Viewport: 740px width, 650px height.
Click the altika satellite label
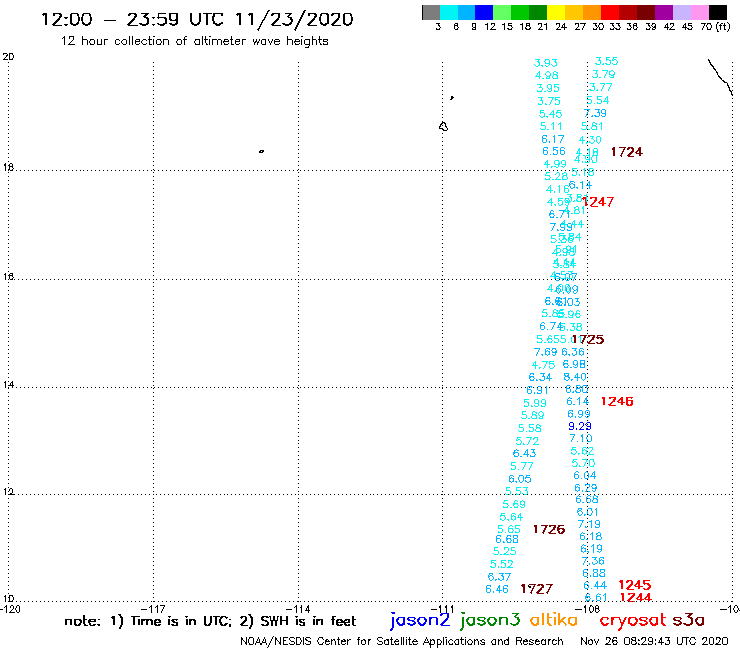click(554, 619)
